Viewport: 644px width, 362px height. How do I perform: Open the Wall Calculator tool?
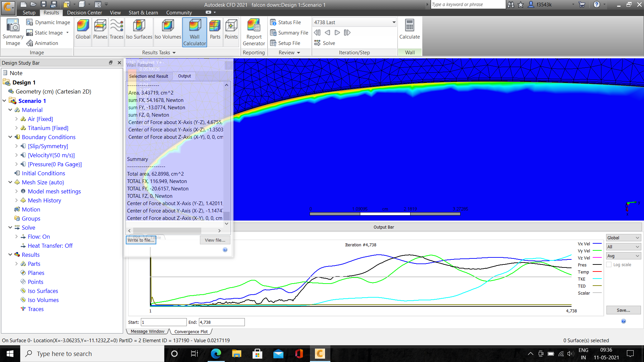195,32
